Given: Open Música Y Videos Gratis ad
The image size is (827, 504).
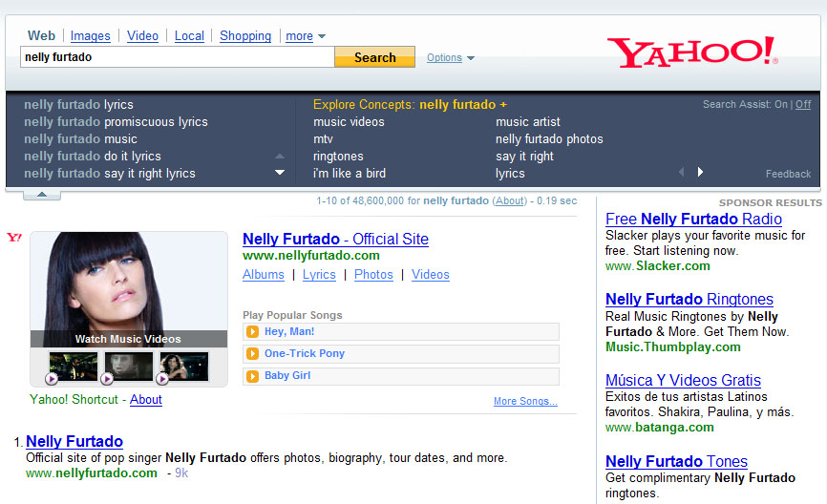Looking at the screenshot, I should (x=683, y=380).
